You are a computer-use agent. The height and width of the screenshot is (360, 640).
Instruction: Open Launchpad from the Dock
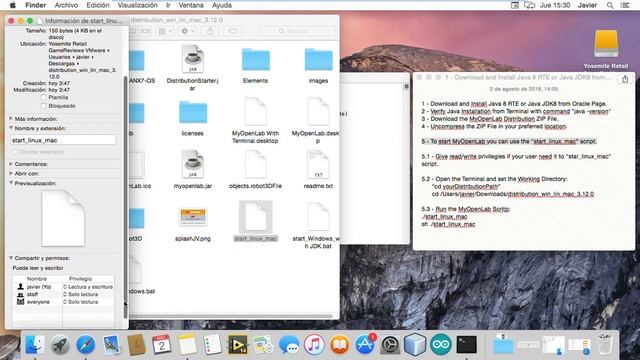(61, 345)
